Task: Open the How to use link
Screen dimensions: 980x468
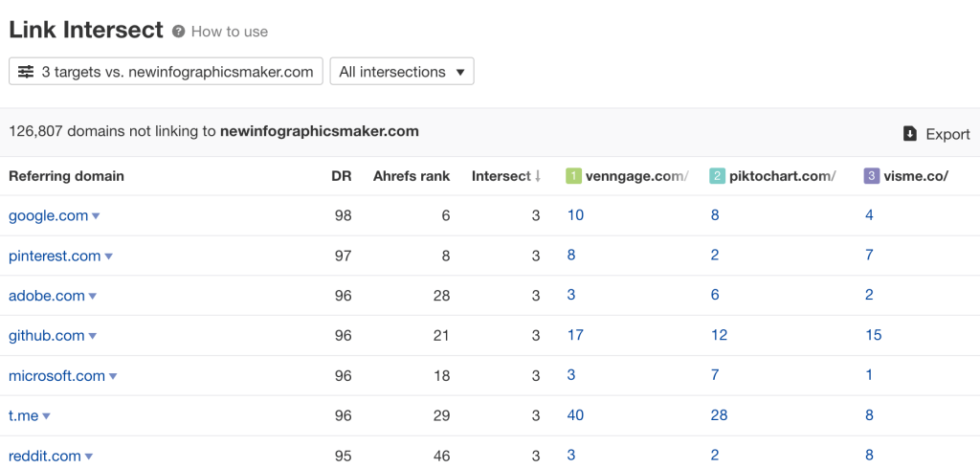Action: (x=230, y=32)
